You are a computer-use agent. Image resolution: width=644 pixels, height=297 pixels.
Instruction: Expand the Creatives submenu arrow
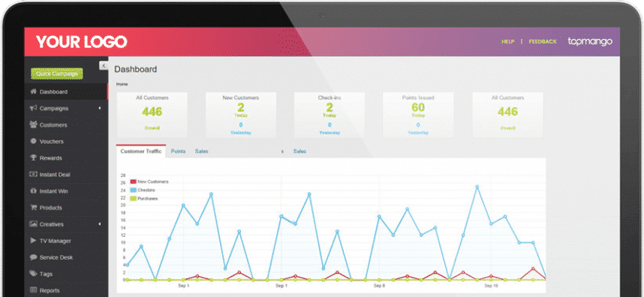point(100,224)
